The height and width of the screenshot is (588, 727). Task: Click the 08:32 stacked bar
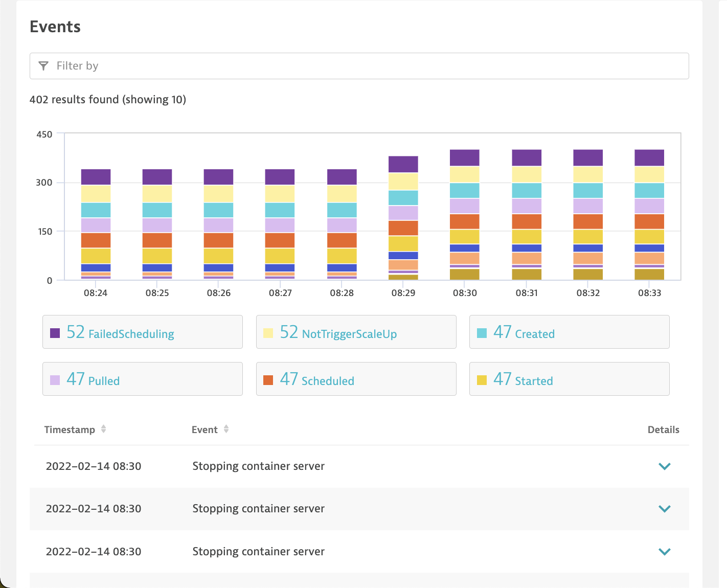[588, 215]
